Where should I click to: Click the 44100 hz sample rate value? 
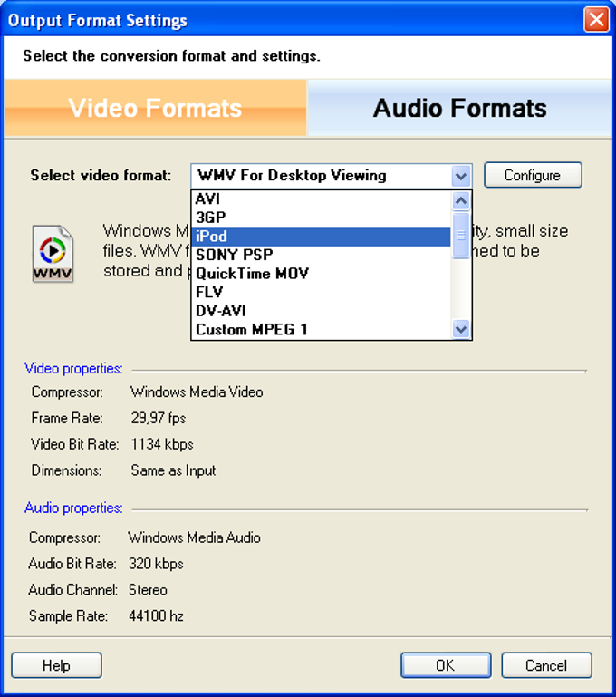(x=156, y=616)
